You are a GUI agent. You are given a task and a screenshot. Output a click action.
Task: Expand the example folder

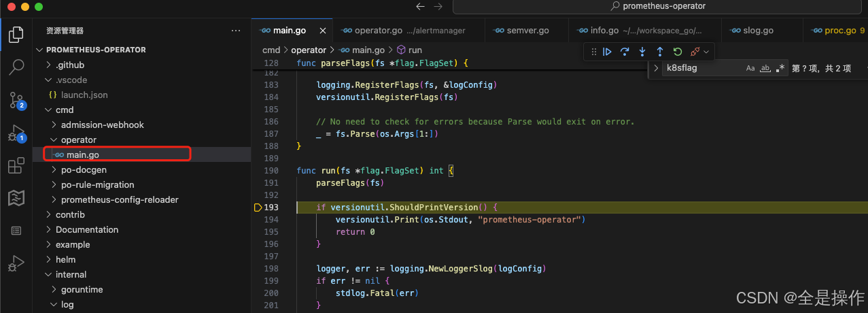tap(141, 244)
